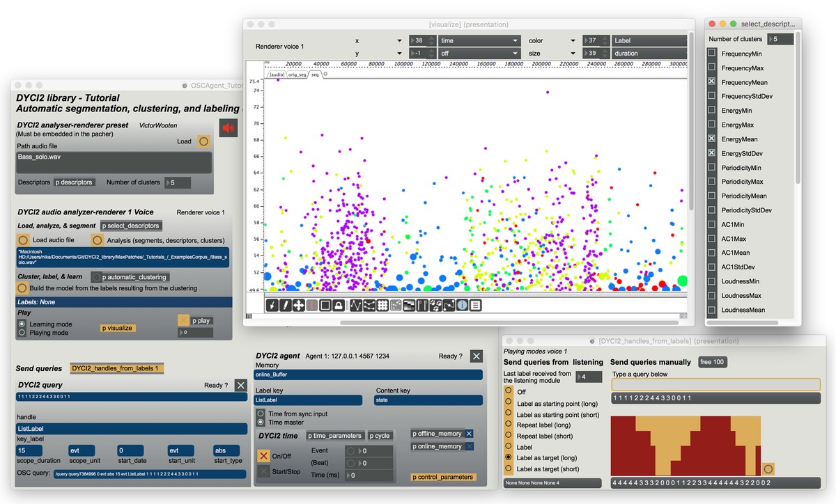Open the duration size dropdown
The height and width of the screenshot is (504, 836).
(x=649, y=54)
